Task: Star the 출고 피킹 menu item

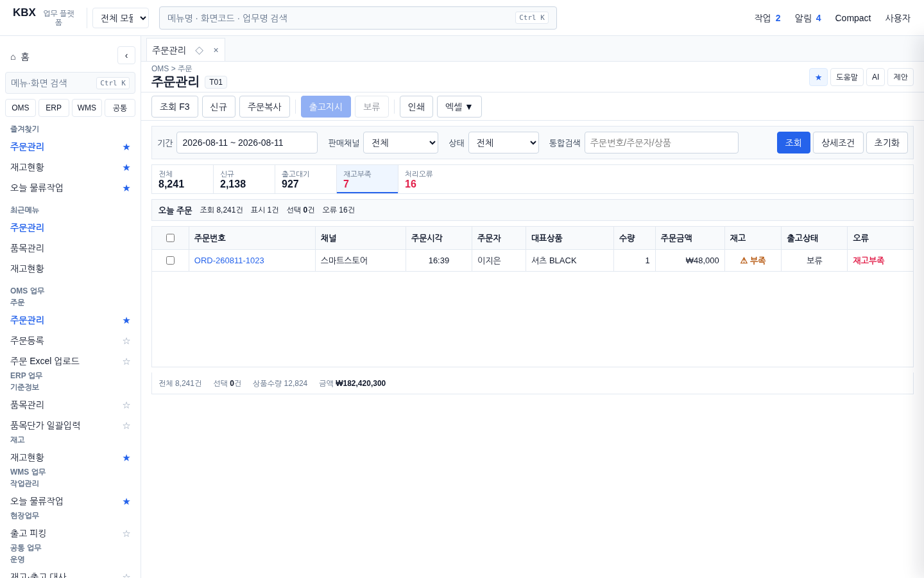Action: click(x=126, y=534)
